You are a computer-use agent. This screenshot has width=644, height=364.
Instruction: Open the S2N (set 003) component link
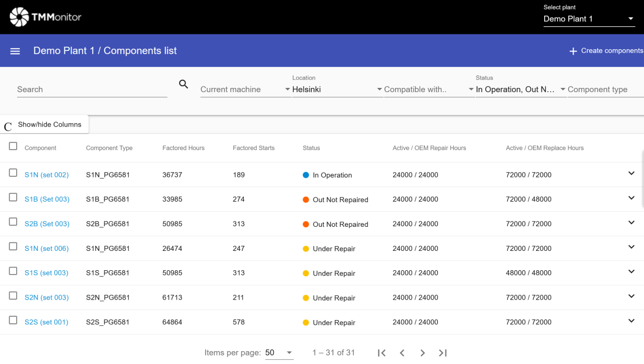pos(47,298)
